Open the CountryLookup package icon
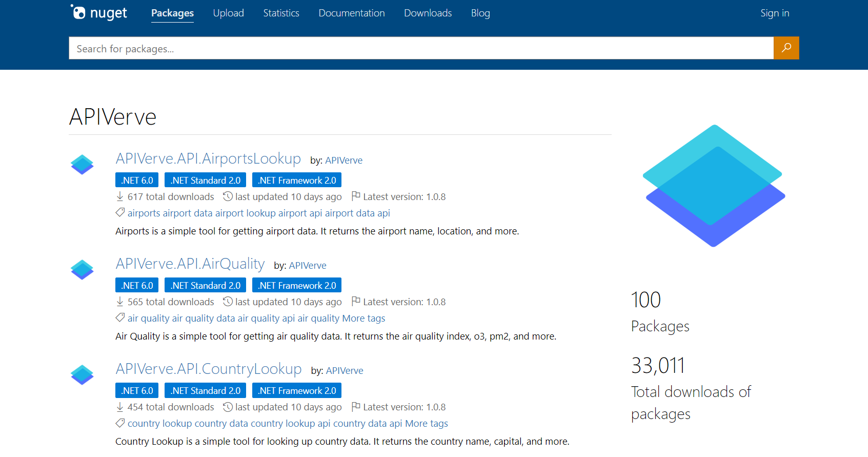This screenshot has height=457, width=868. (82, 375)
